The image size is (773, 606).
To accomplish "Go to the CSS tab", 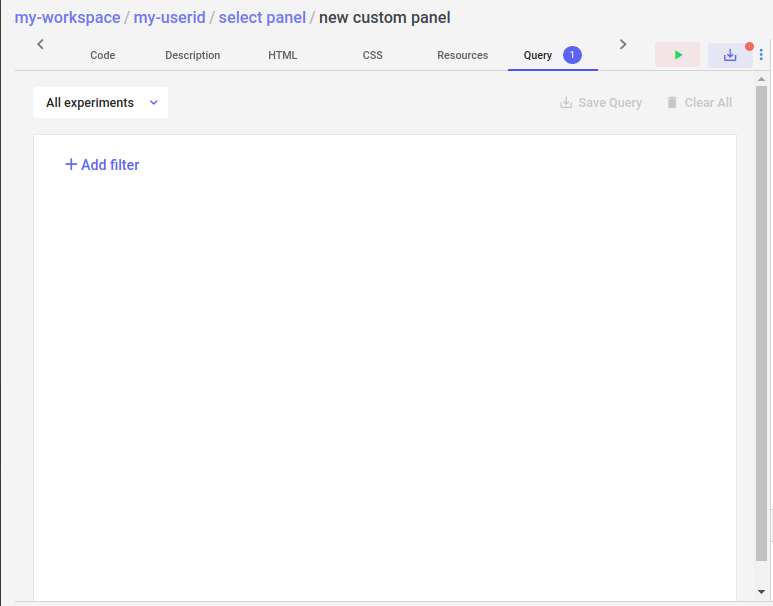I will coord(373,55).
